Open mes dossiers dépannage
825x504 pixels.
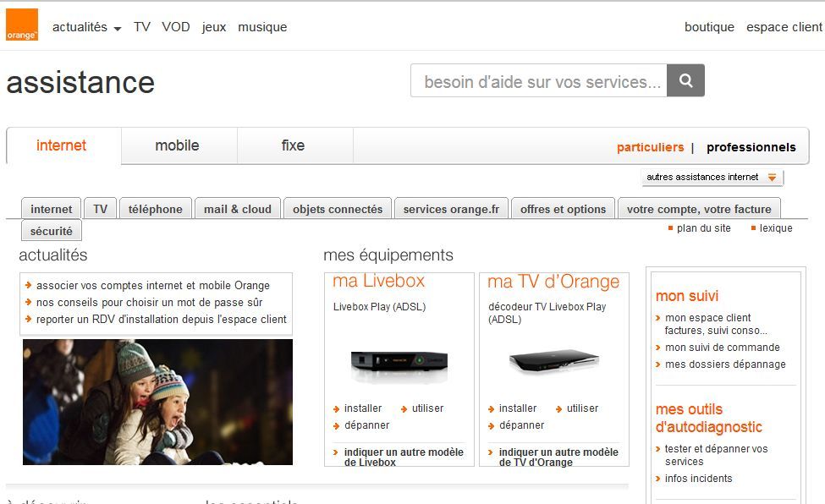725,364
